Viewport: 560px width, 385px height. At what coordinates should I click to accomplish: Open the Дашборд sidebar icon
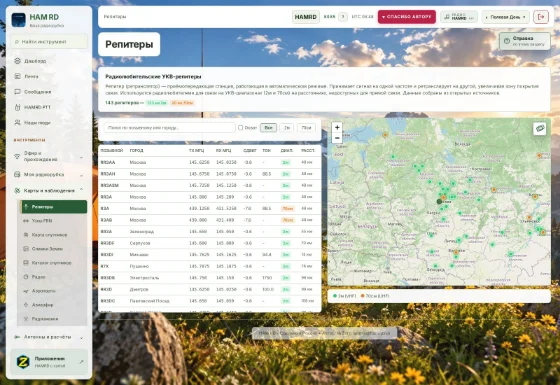(x=17, y=61)
